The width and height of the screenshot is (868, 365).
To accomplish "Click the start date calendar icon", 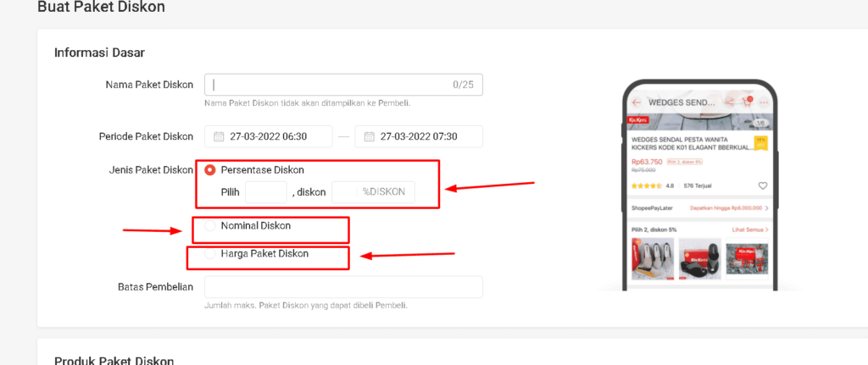I will 218,136.
